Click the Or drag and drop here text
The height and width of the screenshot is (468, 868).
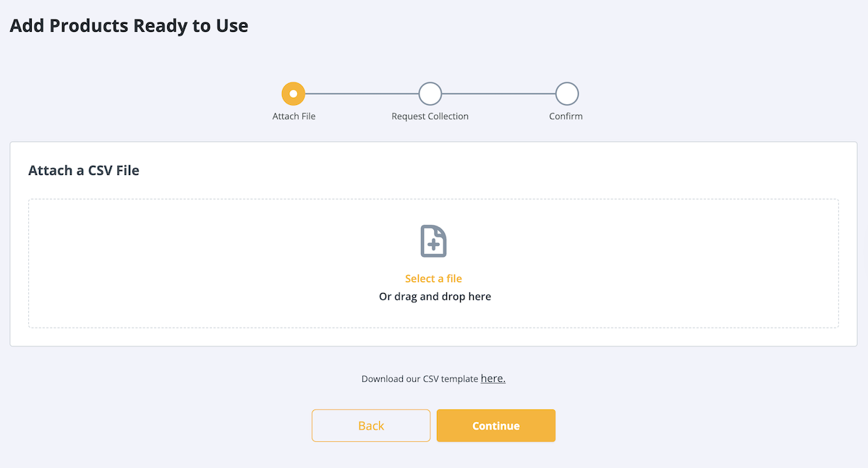point(435,297)
